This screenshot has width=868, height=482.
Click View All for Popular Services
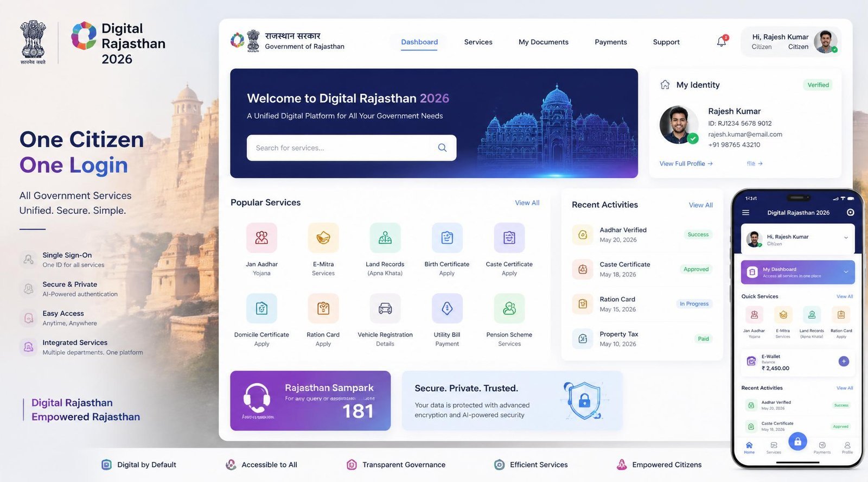[x=527, y=203]
